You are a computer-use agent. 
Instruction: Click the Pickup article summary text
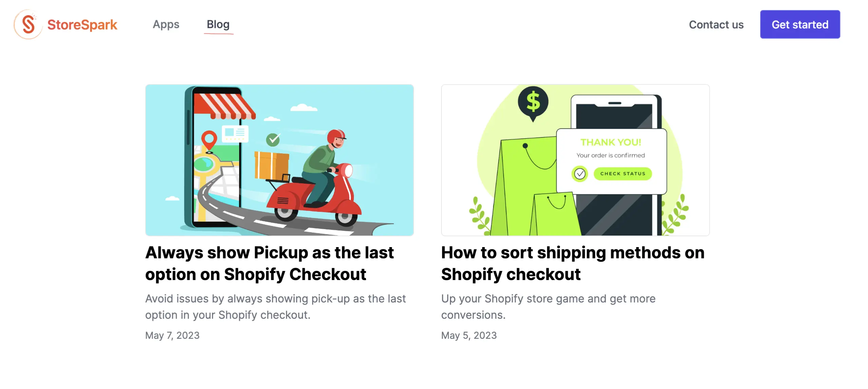(x=276, y=307)
